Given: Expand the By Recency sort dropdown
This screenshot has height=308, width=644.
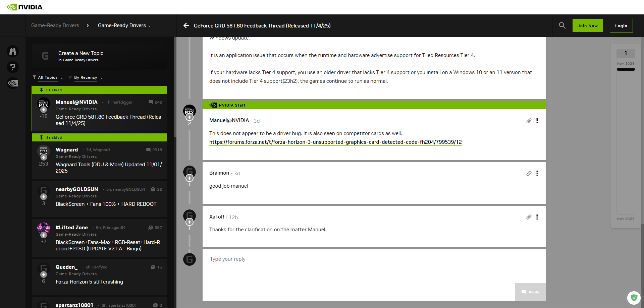Looking at the screenshot, I should (86, 77).
